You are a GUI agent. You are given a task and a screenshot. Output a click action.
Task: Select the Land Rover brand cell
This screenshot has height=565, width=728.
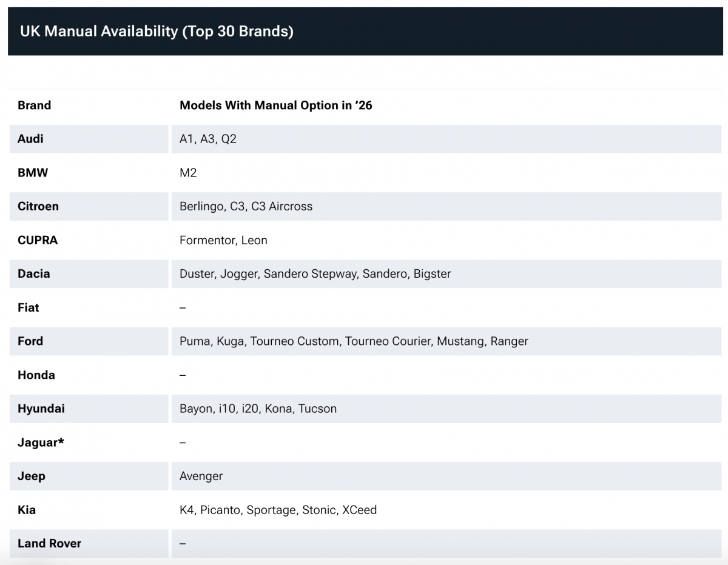click(49, 543)
